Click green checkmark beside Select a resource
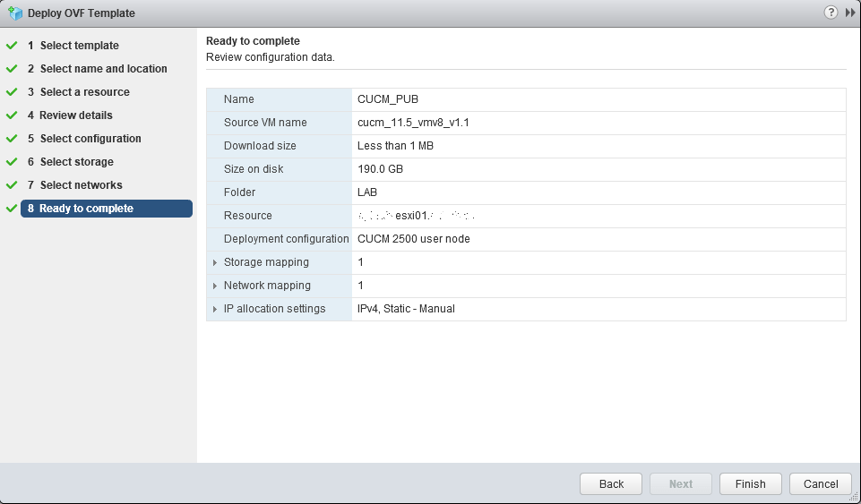Screen dimensions: 861x504 12,92
